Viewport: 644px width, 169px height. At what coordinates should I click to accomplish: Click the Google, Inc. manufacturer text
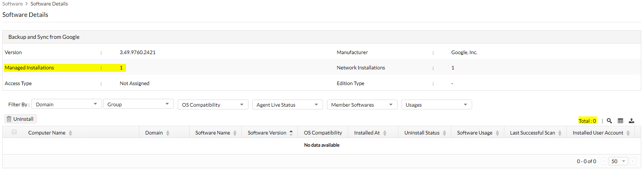[464, 52]
